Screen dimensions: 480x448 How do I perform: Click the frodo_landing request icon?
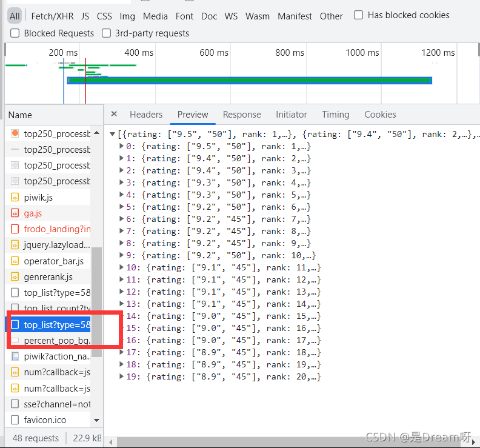(15, 229)
